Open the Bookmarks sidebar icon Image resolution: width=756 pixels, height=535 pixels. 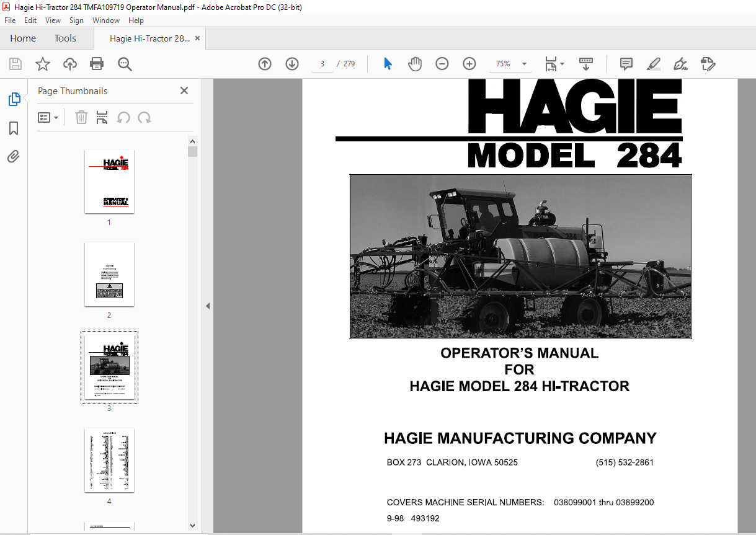click(x=14, y=128)
